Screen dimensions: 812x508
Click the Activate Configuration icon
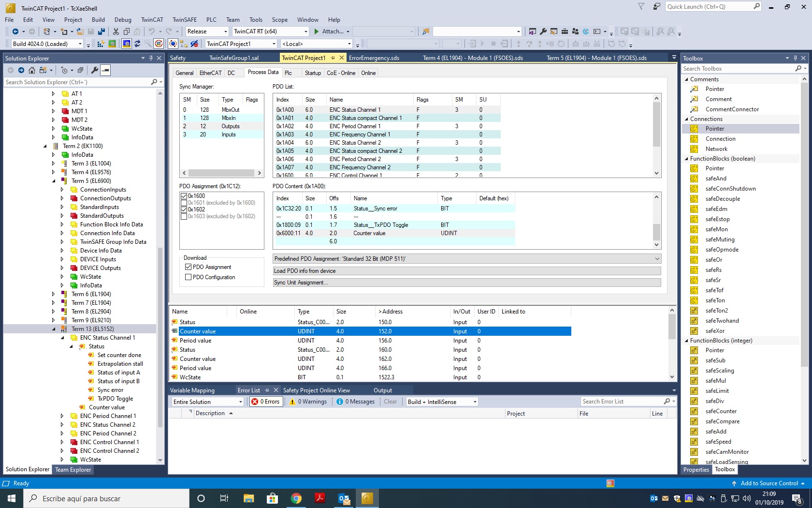tap(101, 44)
